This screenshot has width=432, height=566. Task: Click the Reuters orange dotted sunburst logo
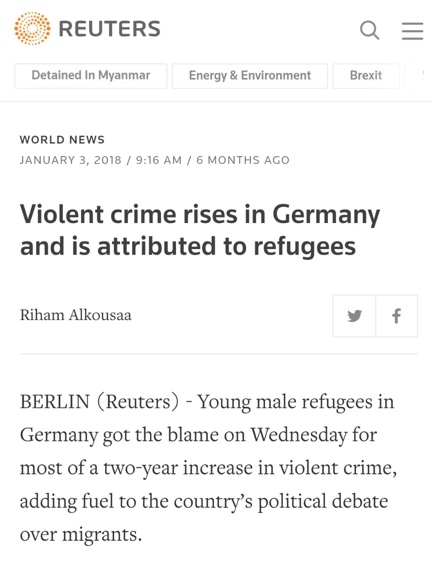[x=32, y=29]
